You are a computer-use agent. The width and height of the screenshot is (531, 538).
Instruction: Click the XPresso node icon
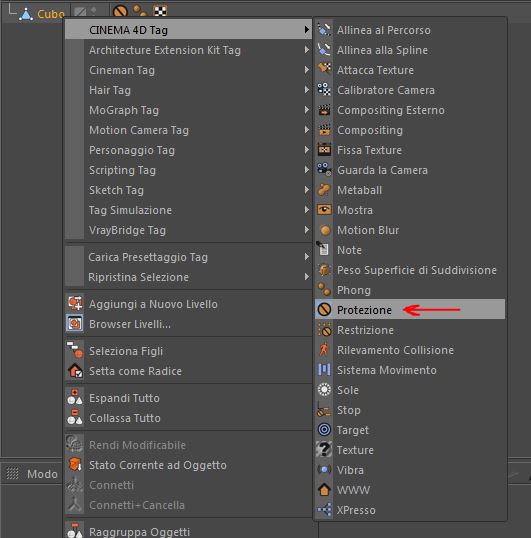tap(324, 510)
